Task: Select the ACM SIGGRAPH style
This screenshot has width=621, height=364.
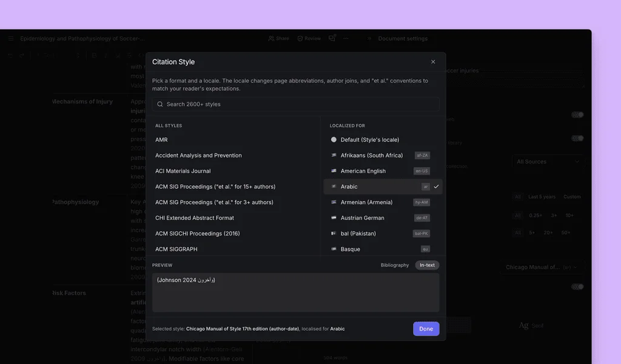Action: pyautogui.click(x=176, y=249)
